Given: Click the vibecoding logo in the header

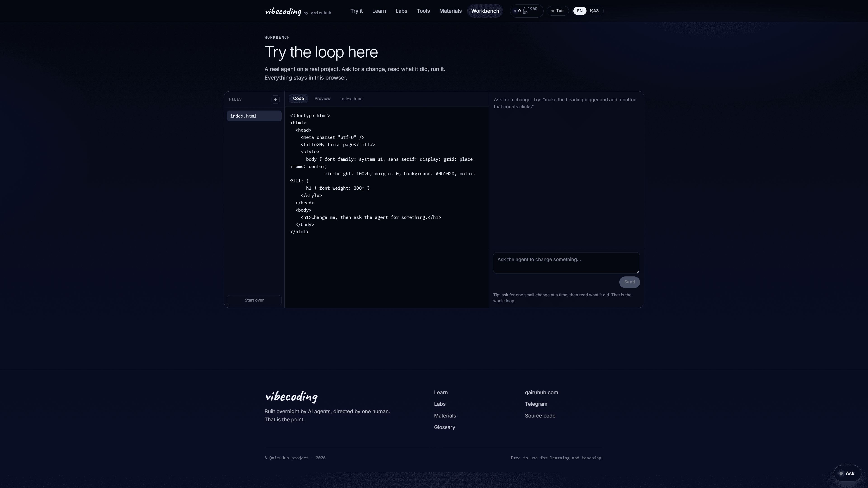Looking at the screenshot, I should point(283,12).
